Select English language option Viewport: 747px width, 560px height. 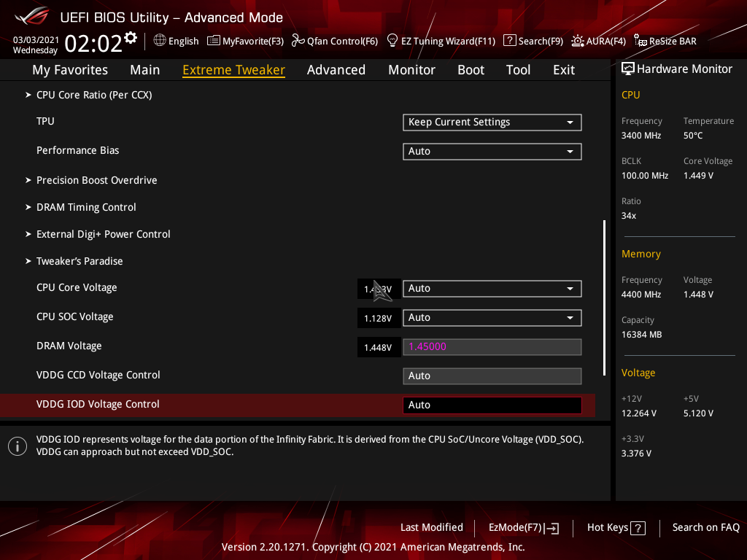click(183, 41)
